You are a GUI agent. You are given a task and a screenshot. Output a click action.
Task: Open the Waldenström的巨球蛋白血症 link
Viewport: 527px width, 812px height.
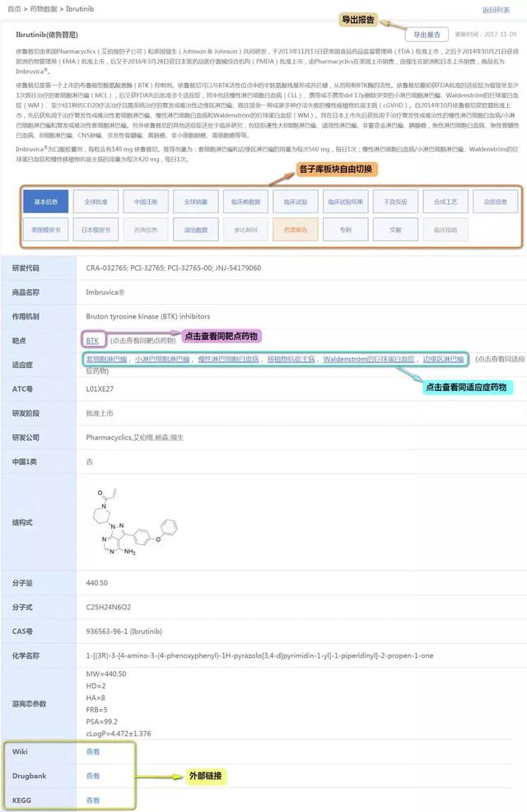369,359
